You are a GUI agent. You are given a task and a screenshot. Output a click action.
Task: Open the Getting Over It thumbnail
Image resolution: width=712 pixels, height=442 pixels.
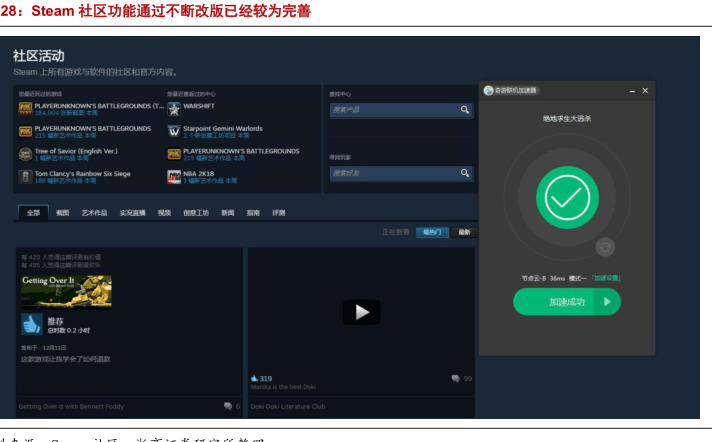click(x=66, y=292)
